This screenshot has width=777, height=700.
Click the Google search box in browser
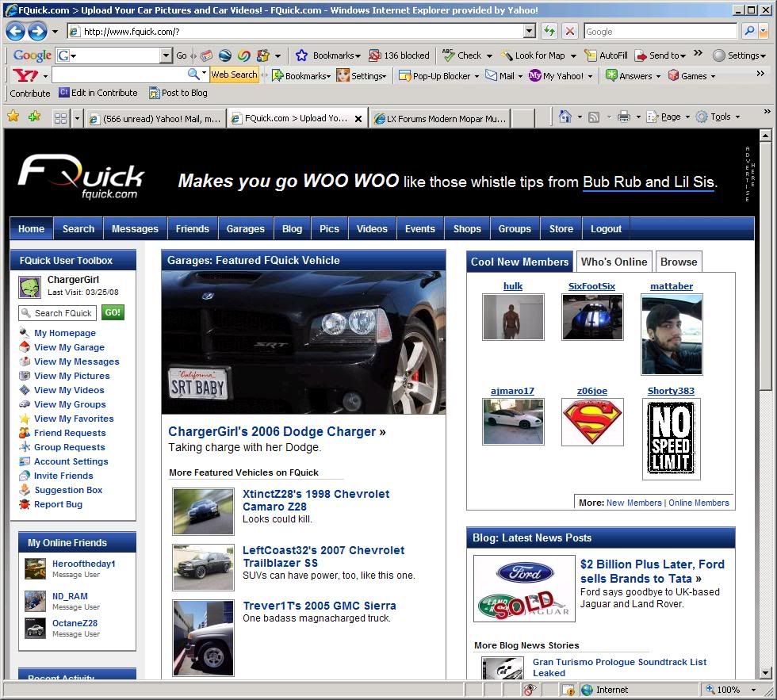tap(660, 31)
